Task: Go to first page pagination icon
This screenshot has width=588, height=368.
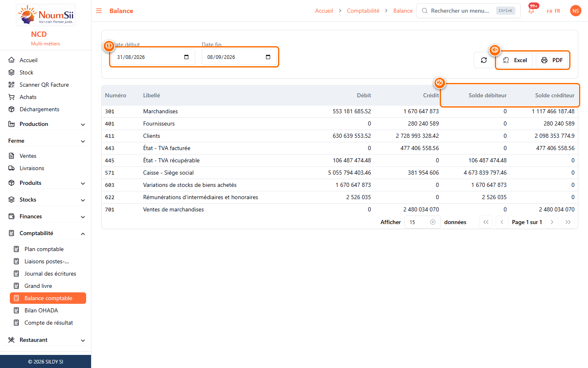Action: point(486,222)
